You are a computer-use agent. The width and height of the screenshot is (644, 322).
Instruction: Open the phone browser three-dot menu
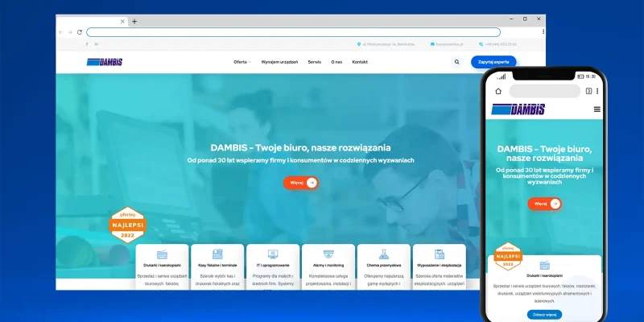(597, 91)
